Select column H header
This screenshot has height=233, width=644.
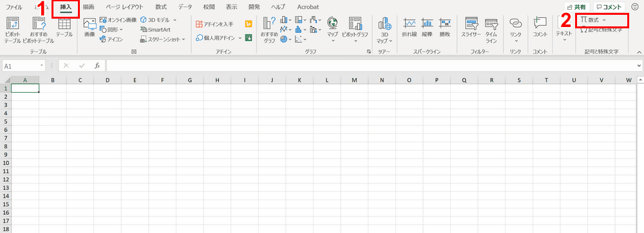pyautogui.click(x=217, y=80)
